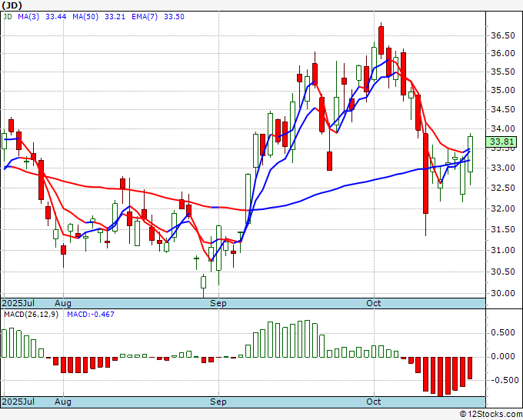Click the 35.50 price axis label
Viewport: 523px width, 420px height.
click(502, 72)
